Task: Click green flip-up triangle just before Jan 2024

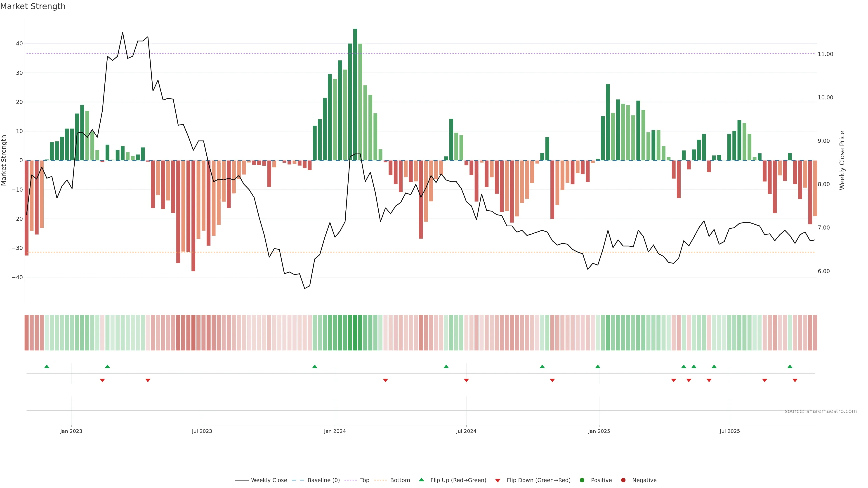Action: (x=315, y=366)
